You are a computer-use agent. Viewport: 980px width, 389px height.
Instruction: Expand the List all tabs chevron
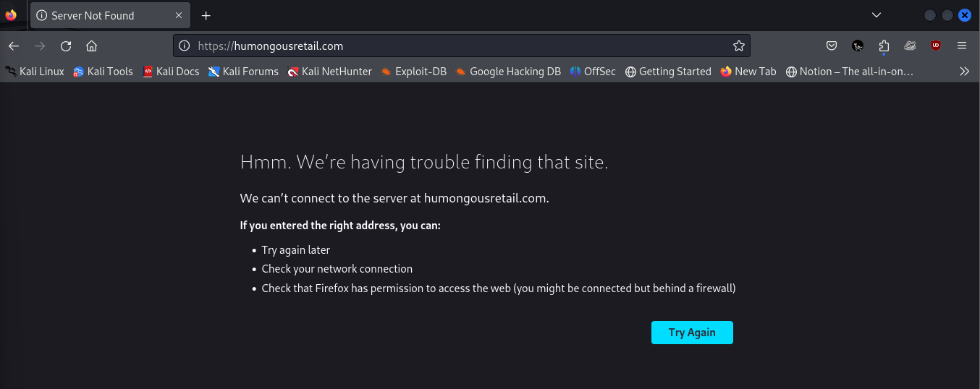pyautogui.click(x=876, y=15)
